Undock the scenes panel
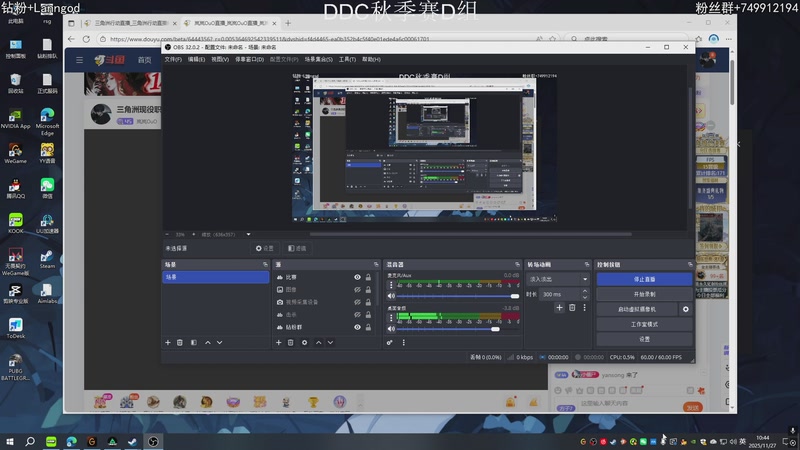Viewport: 800px width, 450px height. [x=265, y=264]
